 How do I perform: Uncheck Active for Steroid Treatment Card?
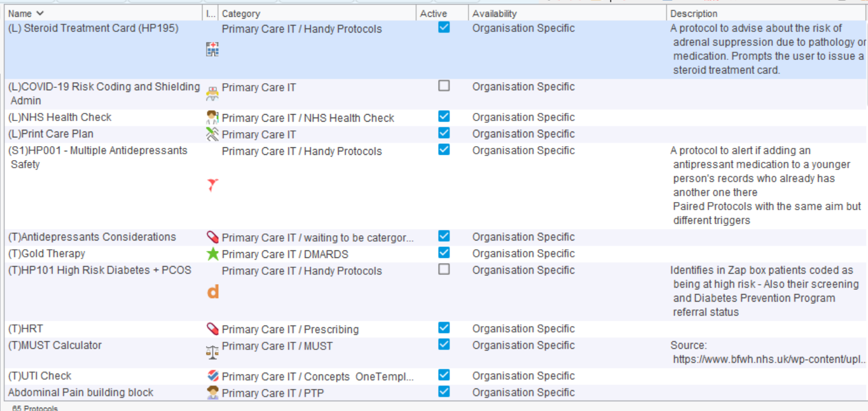[x=444, y=27]
